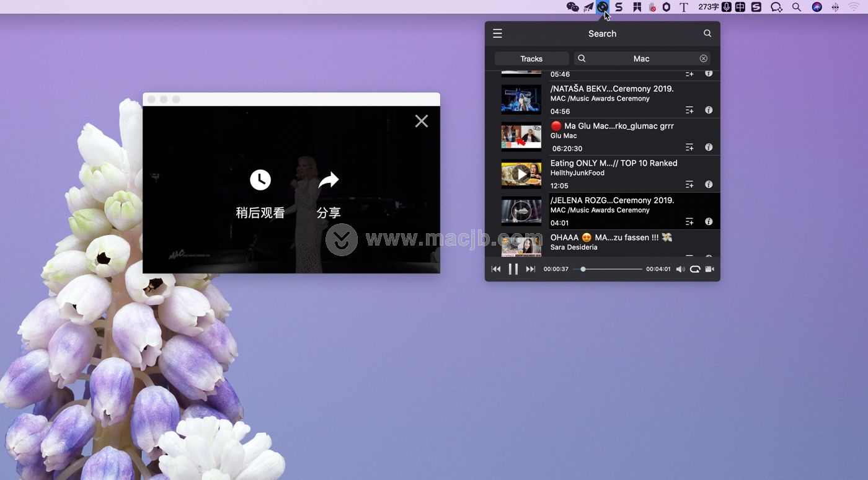Pause the current track
868x480 pixels.
point(513,269)
